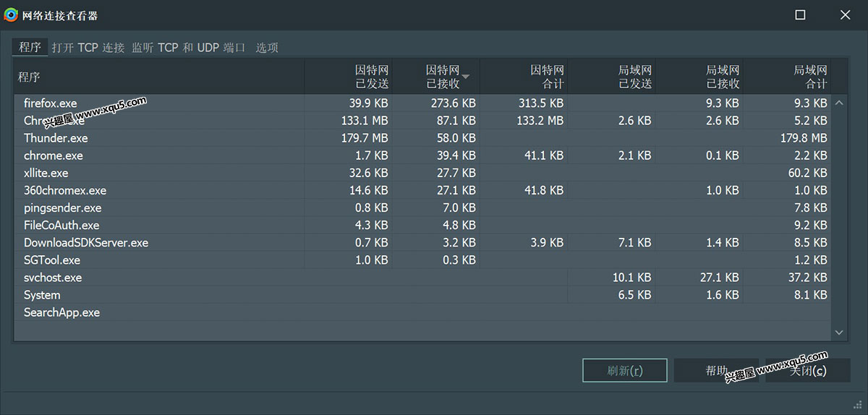Select the DownloadSDKServer.exe row
The width and height of the screenshot is (868, 415).
tap(422, 243)
